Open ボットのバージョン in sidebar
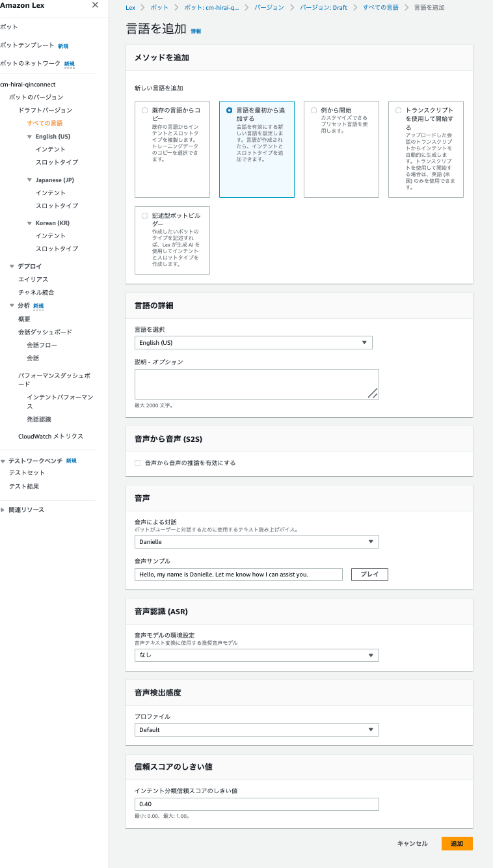The height and width of the screenshot is (868, 493). pyautogui.click(x=36, y=98)
